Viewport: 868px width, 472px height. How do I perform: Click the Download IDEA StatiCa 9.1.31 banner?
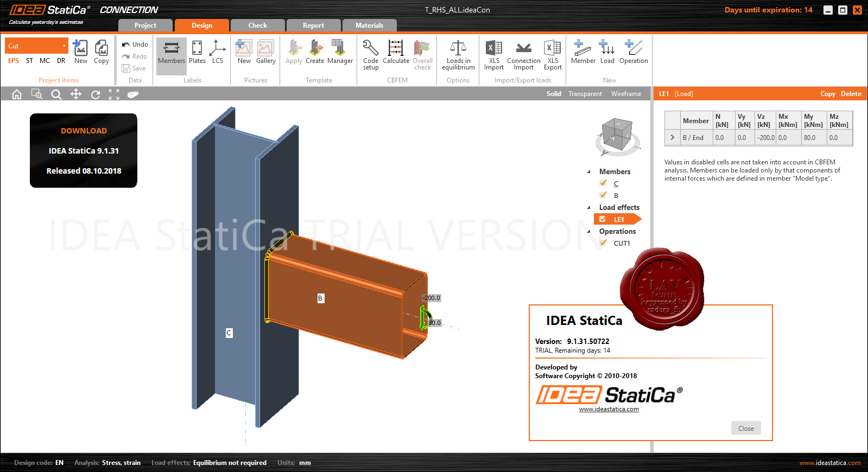[84, 150]
